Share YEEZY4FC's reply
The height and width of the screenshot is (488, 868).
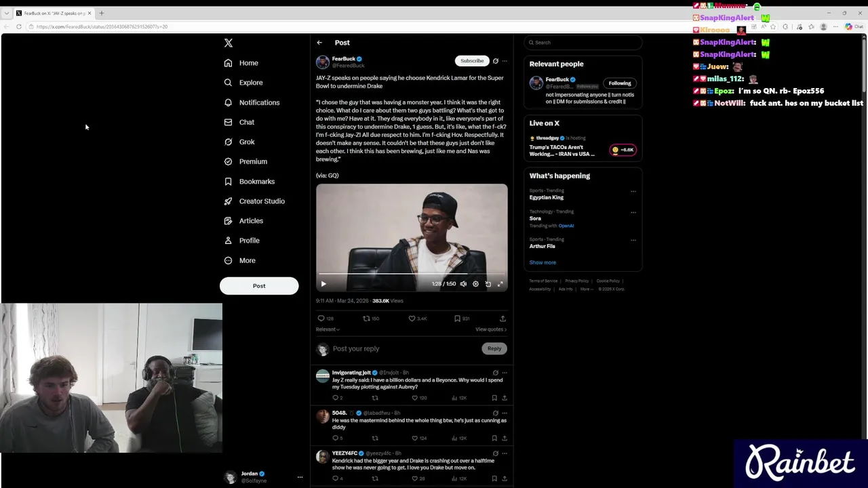tap(505, 479)
